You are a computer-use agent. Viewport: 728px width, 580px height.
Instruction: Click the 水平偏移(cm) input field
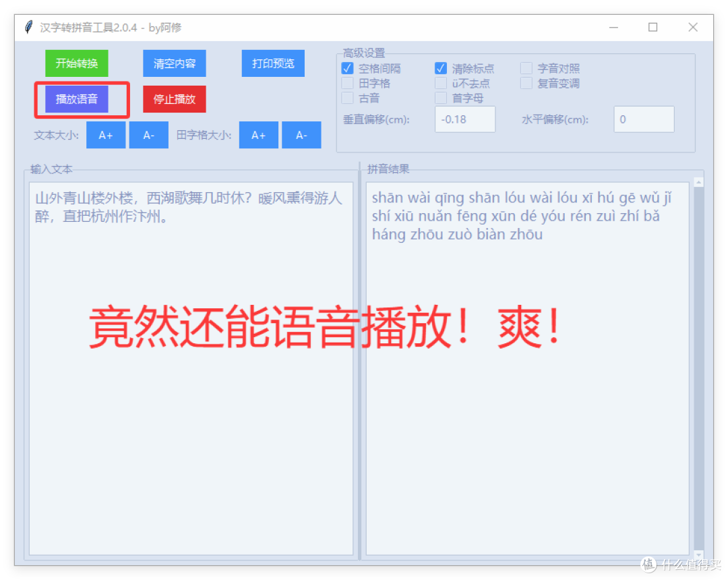click(x=644, y=119)
